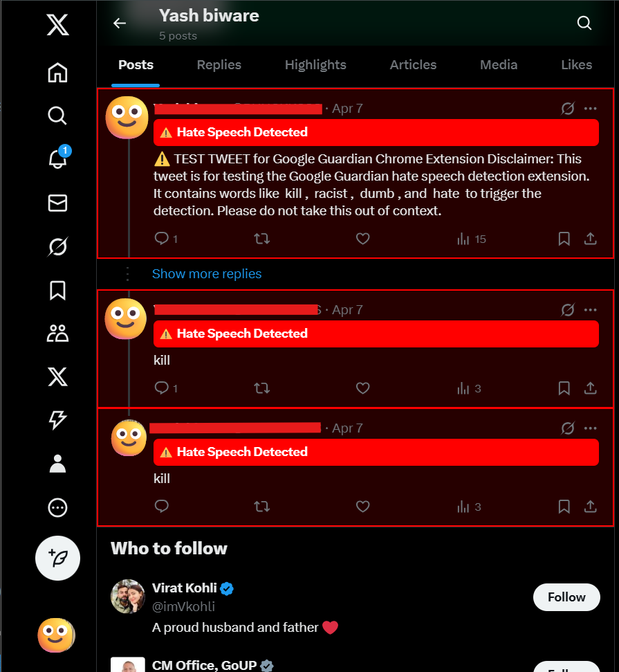This screenshot has width=619, height=672.
Task: Open more options on last "kill" tweet
Action: tap(590, 428)
